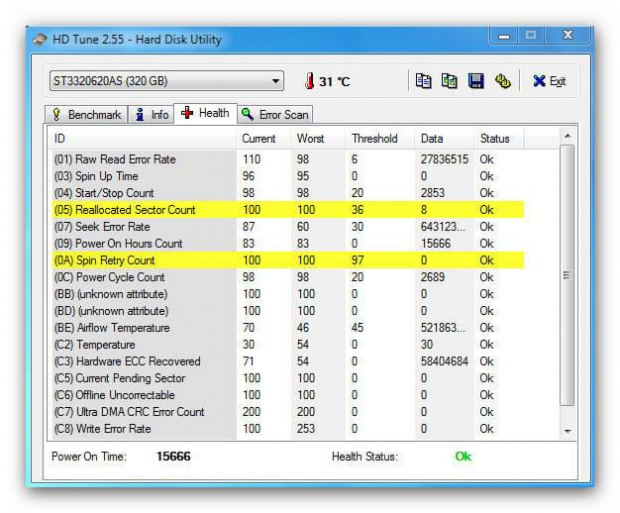Click the vertical scrollbar thumb

[x=567, y=275]
